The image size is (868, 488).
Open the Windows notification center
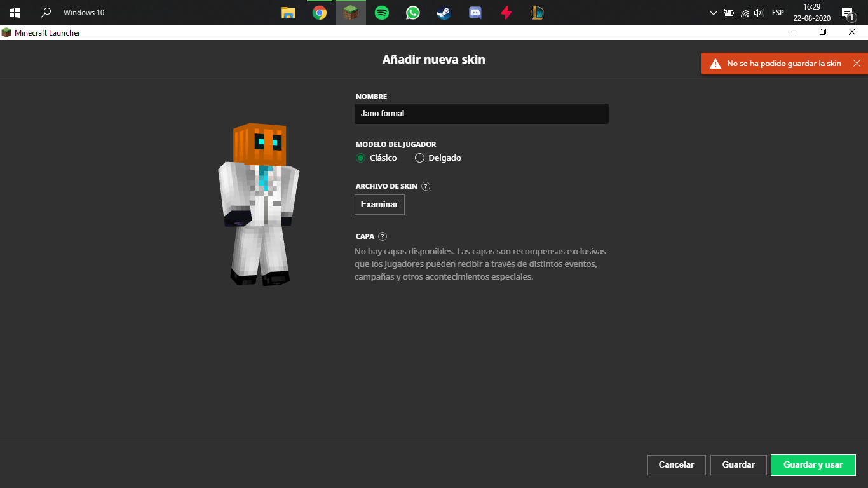847,13
